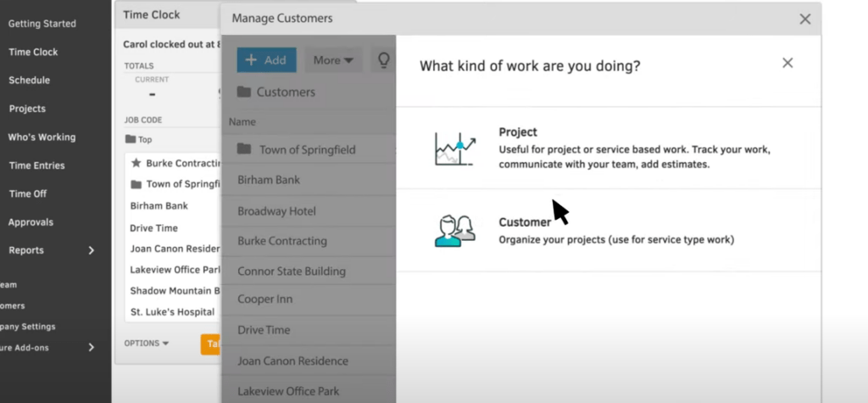The height and width of the screenshot is (403, 868).
Task: Select Birham Bank job in Time Clock
Action: point(159,205)
